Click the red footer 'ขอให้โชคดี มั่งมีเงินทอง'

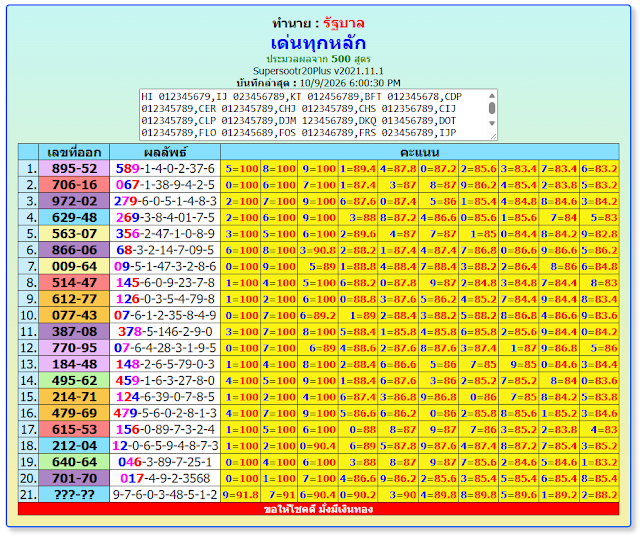point(318,509)
